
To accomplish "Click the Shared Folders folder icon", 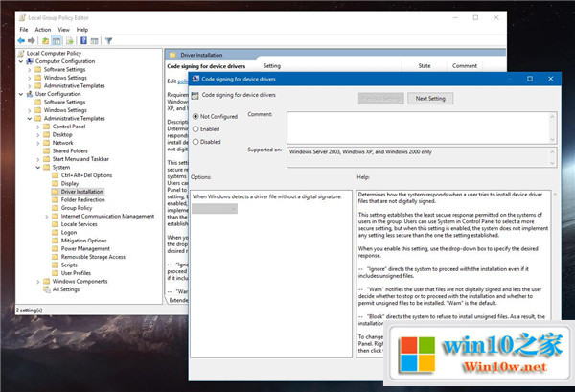I will click(47, 150).
